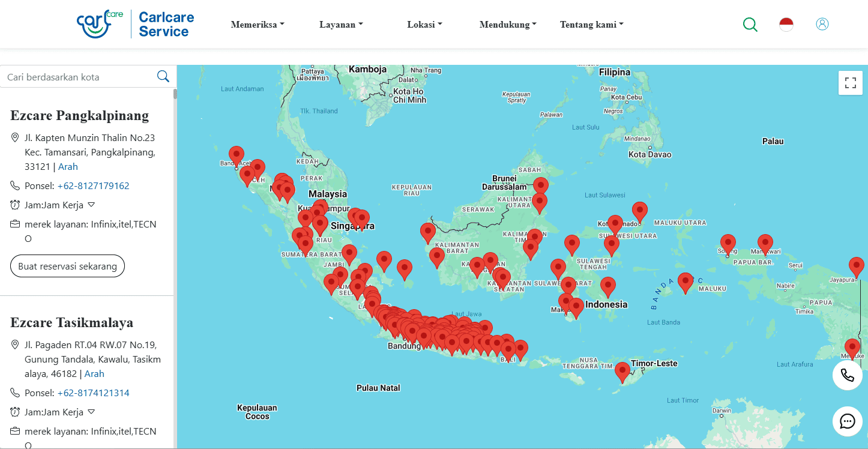
Task: Expand Jam Kerja hours for Ezcare Pangkalpinang
Action: (x=91, y=205)
